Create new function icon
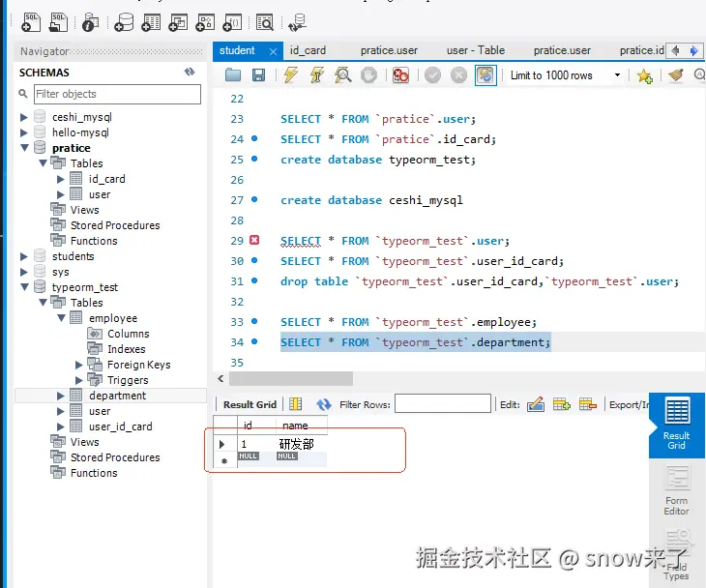This screenshot has width=706, height=588. 232,22
